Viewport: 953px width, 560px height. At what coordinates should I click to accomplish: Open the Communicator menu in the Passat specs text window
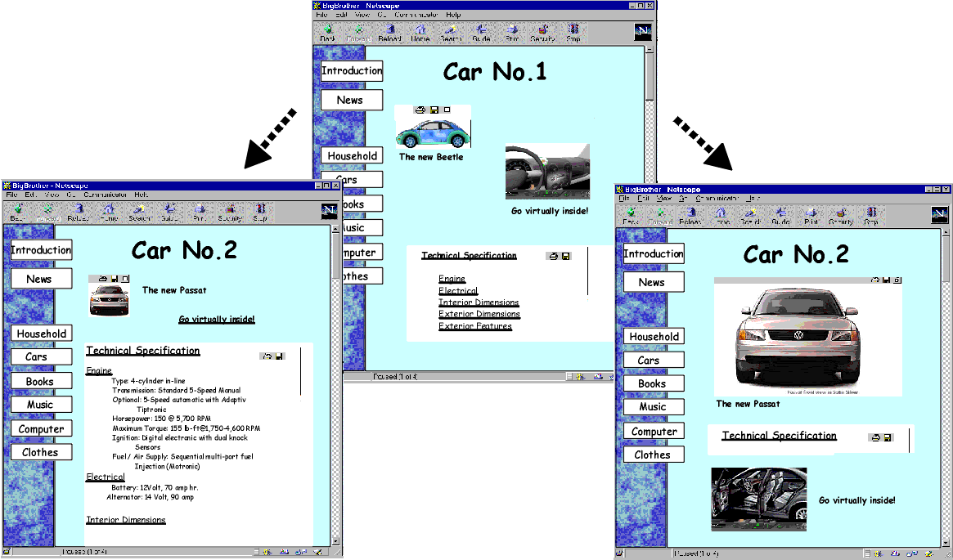click(x=106, y=195)
